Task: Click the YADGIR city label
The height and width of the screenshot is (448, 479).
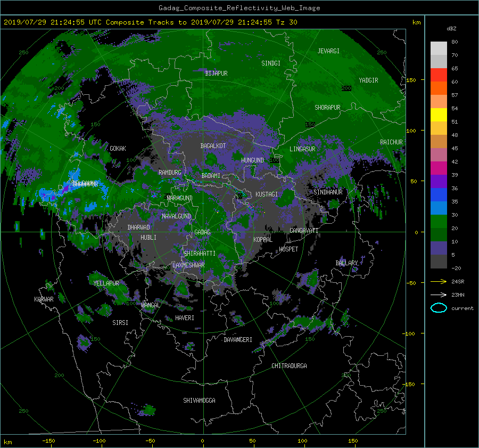Action: pyautogui.click(x=368, y=80)
